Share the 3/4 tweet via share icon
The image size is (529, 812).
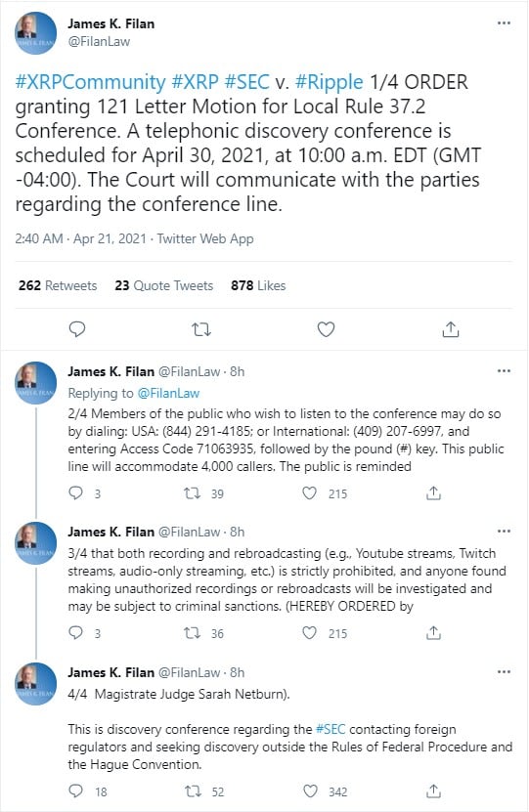pos(433,632)
